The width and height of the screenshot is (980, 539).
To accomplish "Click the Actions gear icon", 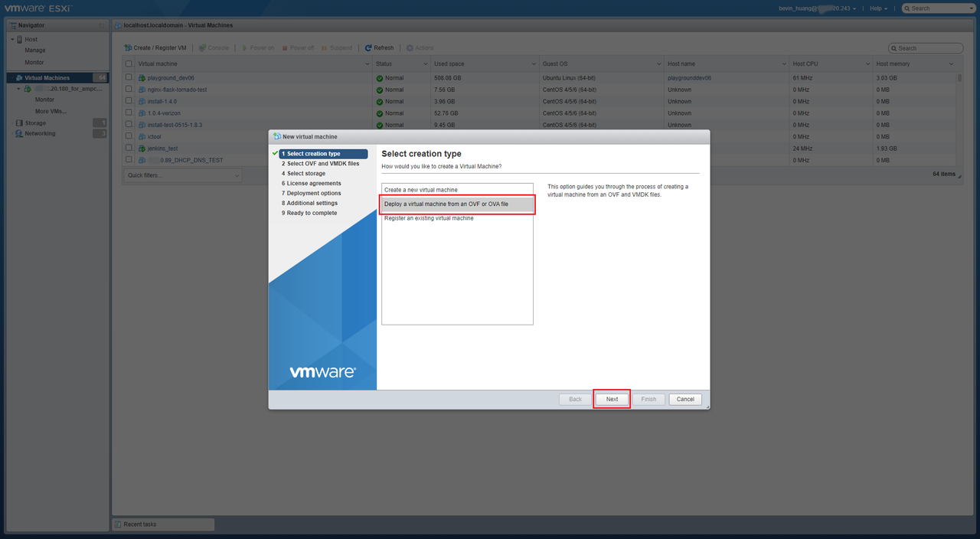I will 410,47.
